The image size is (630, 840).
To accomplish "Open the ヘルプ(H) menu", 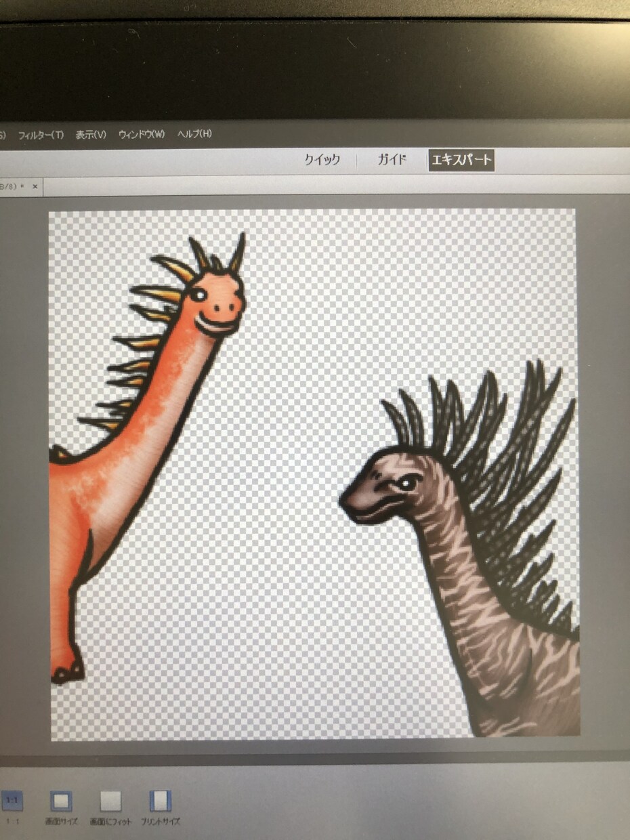I will tap(194, 133).
